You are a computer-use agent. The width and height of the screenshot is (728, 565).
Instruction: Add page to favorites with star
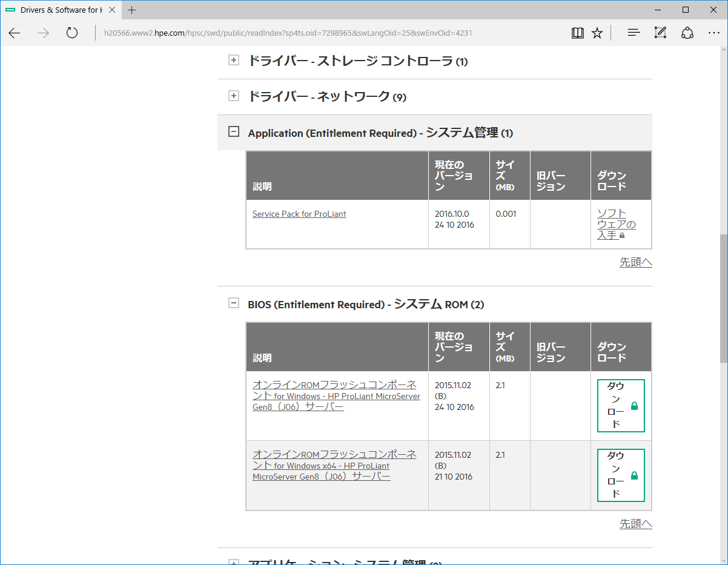(x=597, y=33)
